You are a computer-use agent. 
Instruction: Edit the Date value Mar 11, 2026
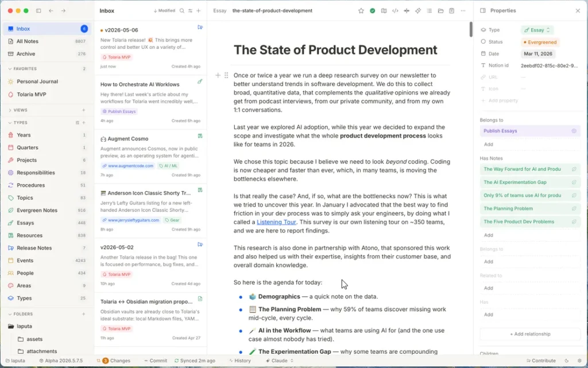point(538,53)
